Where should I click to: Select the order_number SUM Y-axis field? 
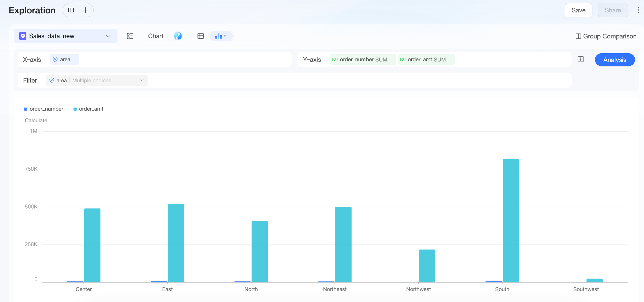click(x=363, y=60)
